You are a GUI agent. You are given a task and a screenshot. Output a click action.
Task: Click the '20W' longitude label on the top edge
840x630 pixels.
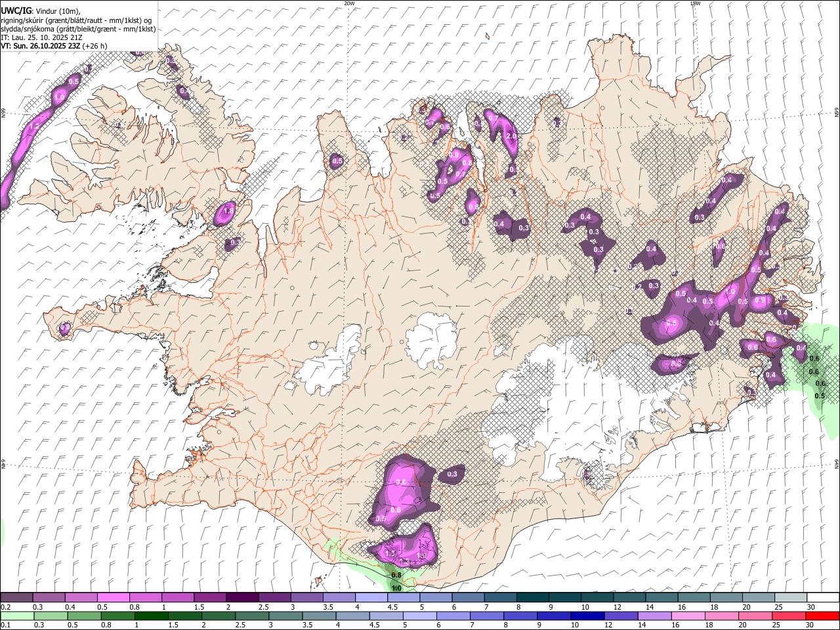[349, 3]
